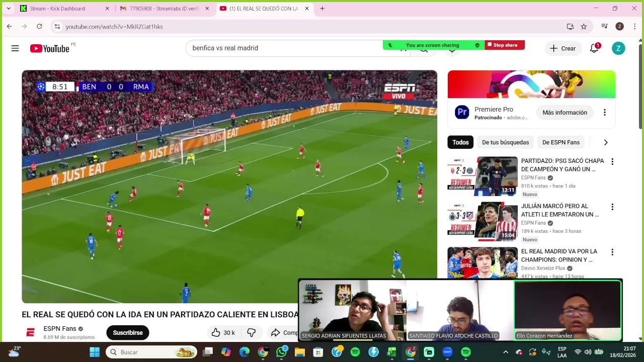644x362 pixels.
Task: Open Task View from taskbar
Action: tap(208, 352)
